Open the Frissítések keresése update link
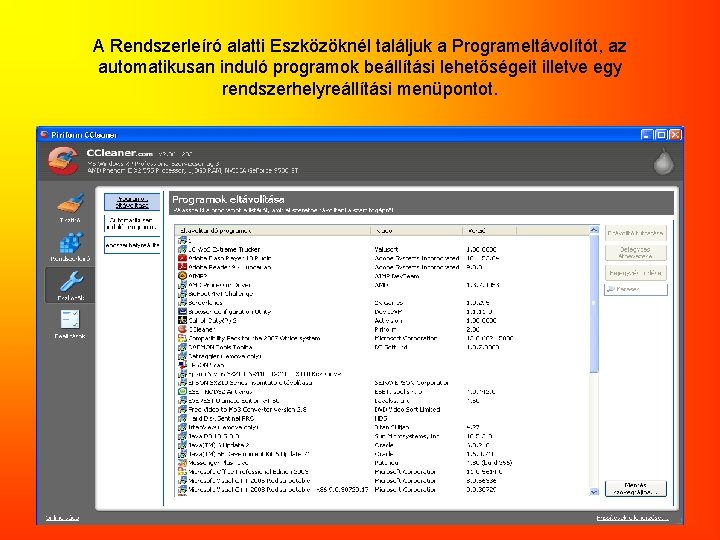This screenshot has height=540, width=720. [632, 518]
